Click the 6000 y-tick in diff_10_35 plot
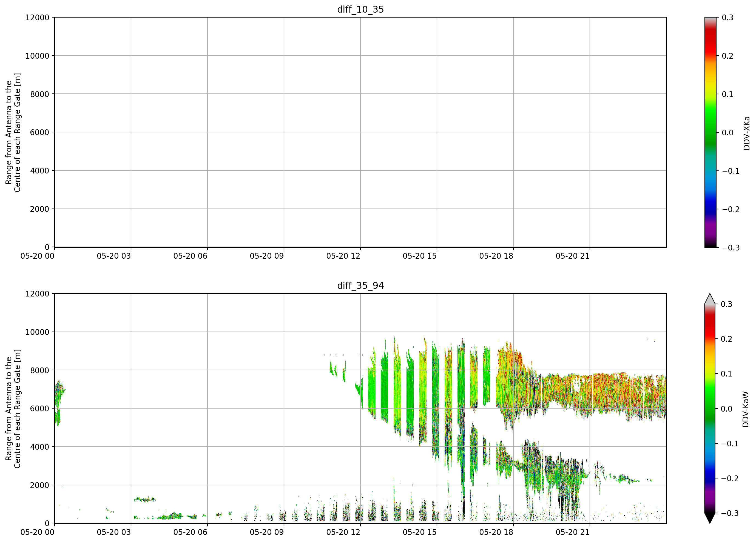The width and height of the screenshot is (756, 542). pos(40,133)
